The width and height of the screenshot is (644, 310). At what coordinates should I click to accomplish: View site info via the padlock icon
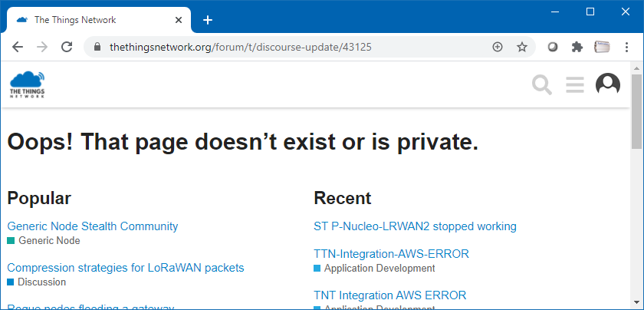click(x=97, y=47)
